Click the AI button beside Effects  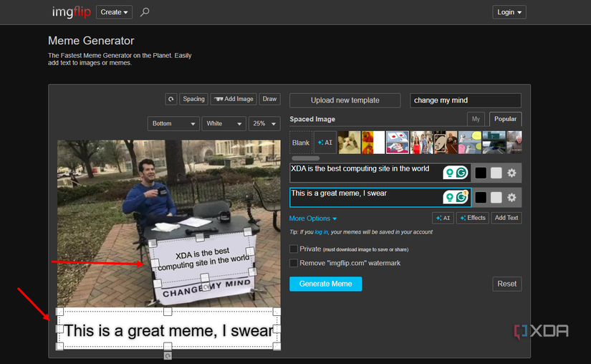[x=443, y=218]
